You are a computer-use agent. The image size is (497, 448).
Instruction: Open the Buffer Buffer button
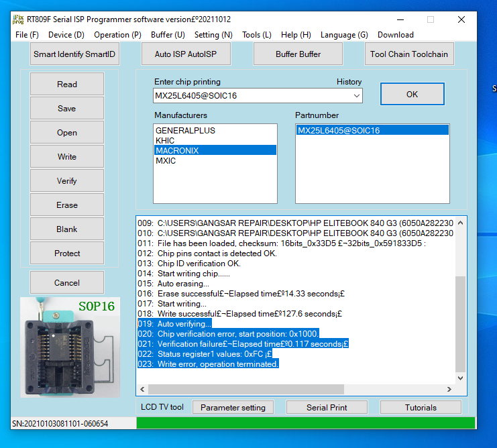pos(298,54)
